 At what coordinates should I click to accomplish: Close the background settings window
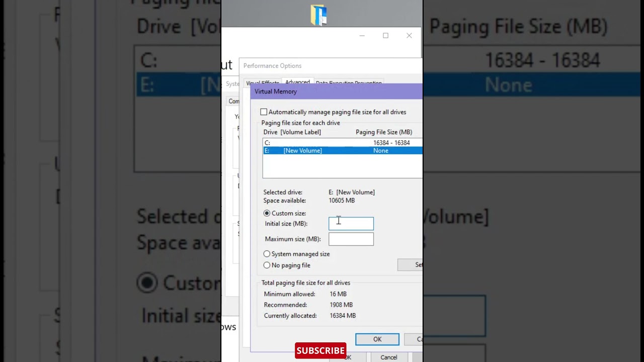(409, 35)
